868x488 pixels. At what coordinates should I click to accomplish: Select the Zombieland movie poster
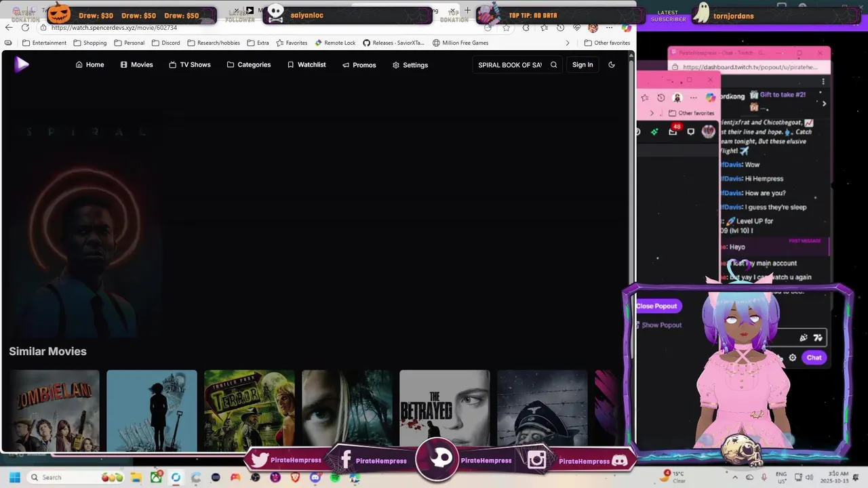point(54,410)
